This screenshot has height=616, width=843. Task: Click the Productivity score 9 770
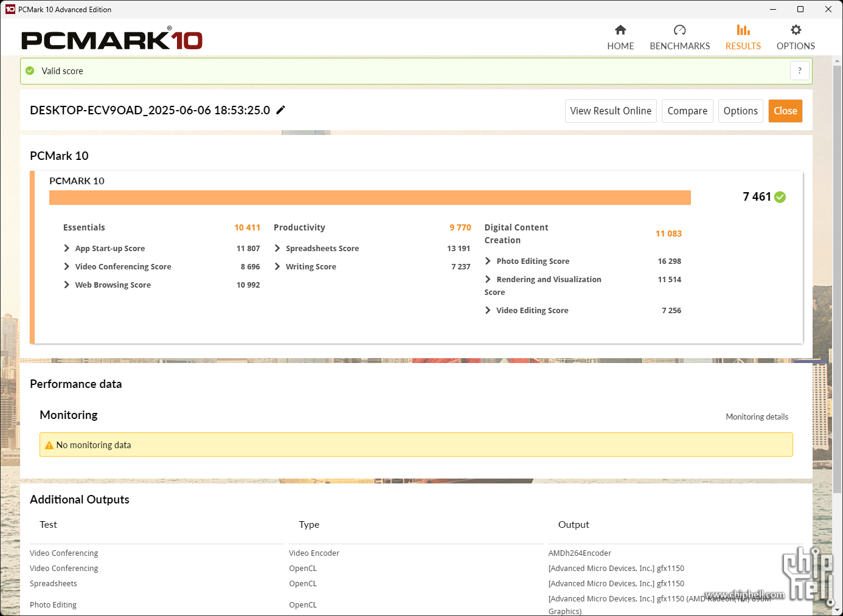[460, 227]
